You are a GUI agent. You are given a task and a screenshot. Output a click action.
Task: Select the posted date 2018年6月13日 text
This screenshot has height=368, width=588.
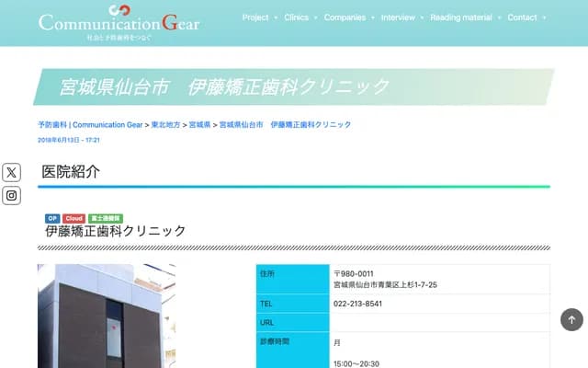pos(69,140)
